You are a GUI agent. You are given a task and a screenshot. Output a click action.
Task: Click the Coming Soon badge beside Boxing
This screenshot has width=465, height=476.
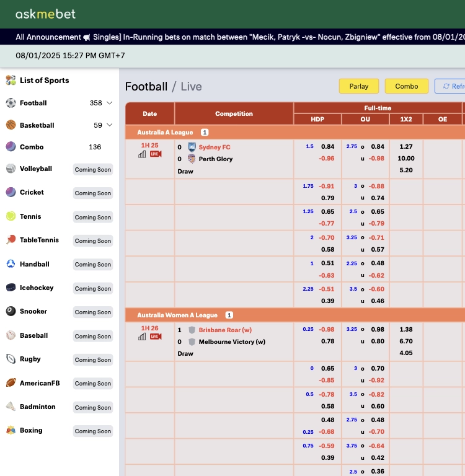(93, 431)
